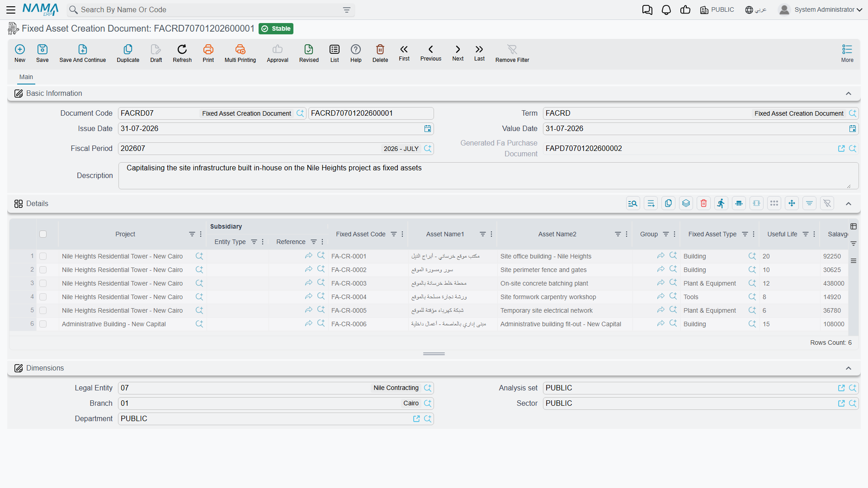Collapse the Basic Information section
This screenshot has width=868, height=488.
coord(849,94)
